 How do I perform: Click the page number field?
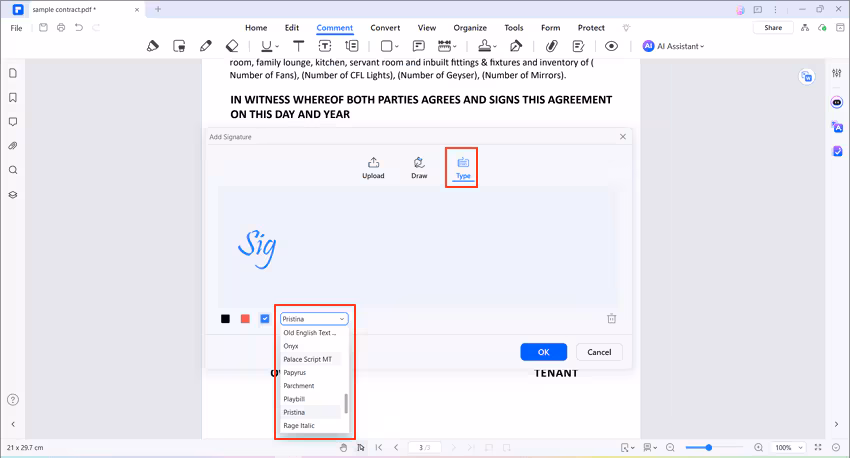coord(424,448)
